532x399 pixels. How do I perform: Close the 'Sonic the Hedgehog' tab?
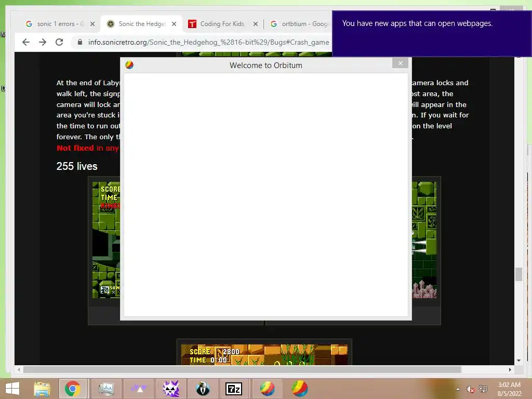click(174, 24)
